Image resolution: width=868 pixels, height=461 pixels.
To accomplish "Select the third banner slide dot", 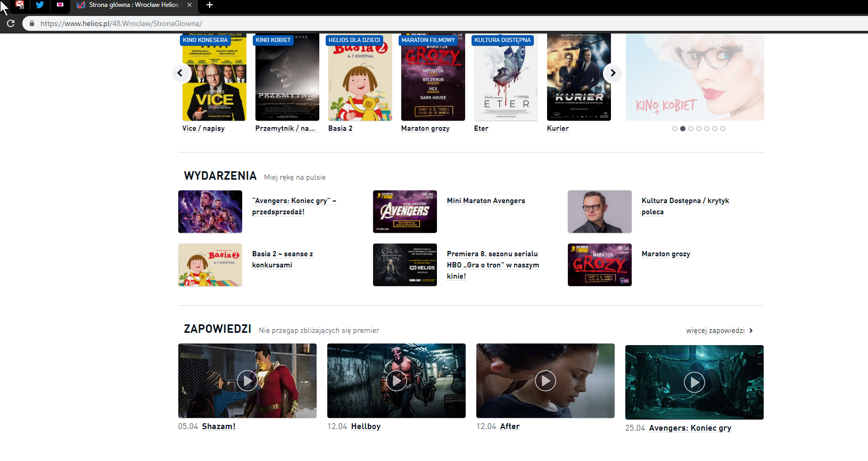I will click(x=691, y=129).
